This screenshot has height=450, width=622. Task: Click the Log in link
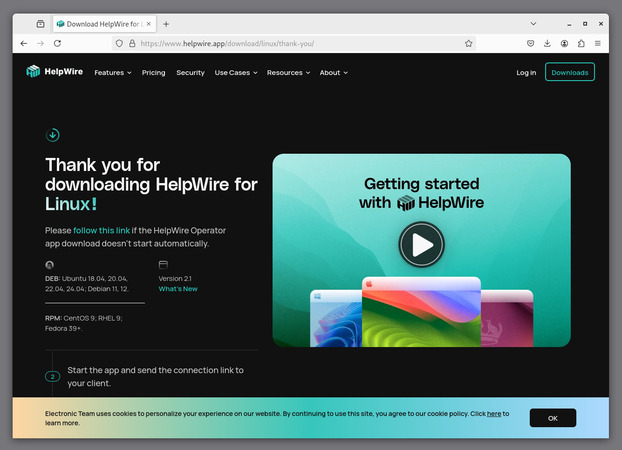526,73
